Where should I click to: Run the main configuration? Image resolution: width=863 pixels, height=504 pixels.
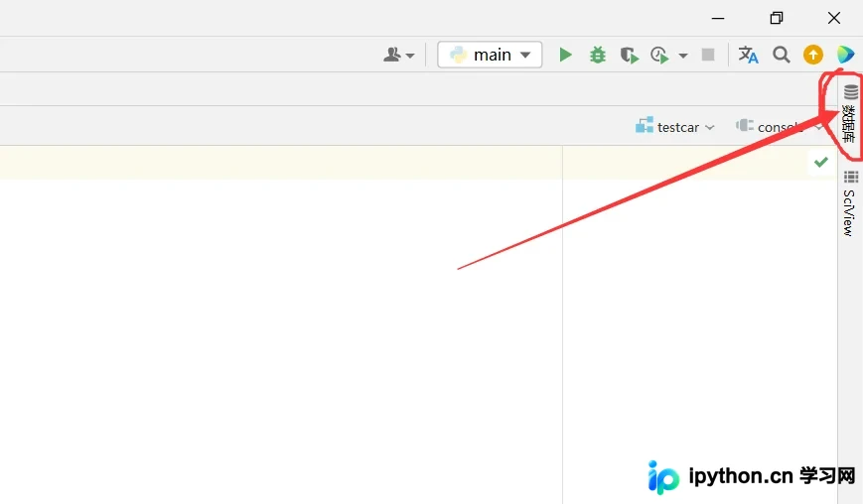click(565, 55)
